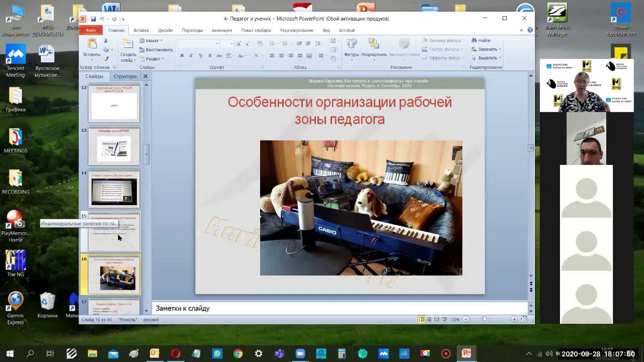Click the Найти find button
This screenshot has width=644, height=362.
[x=481, y=41]
